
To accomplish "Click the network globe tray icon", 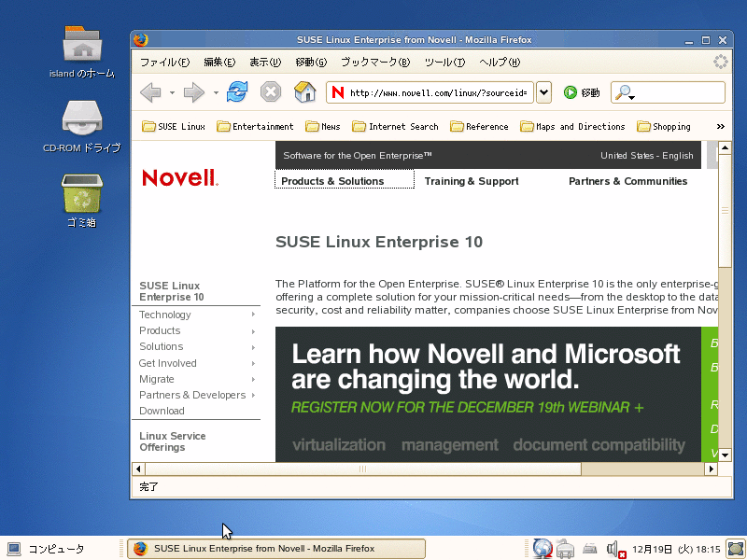I will (543, 549).
